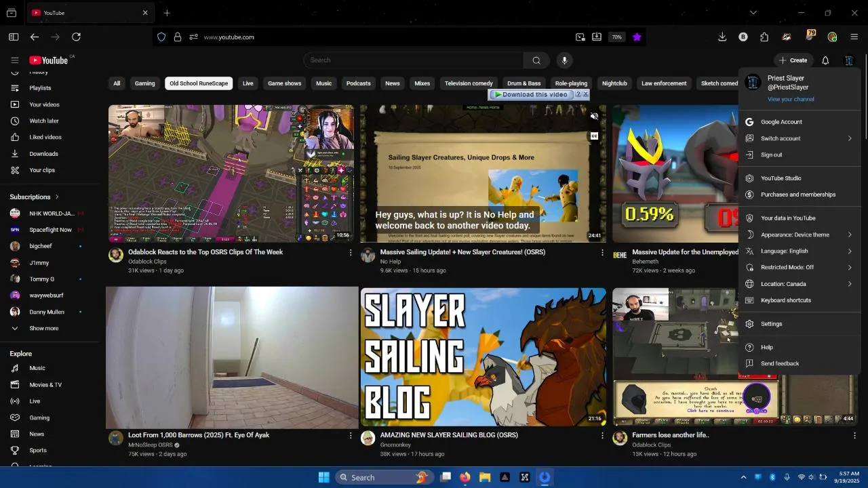Open File Explorer on taskbar

485,477
